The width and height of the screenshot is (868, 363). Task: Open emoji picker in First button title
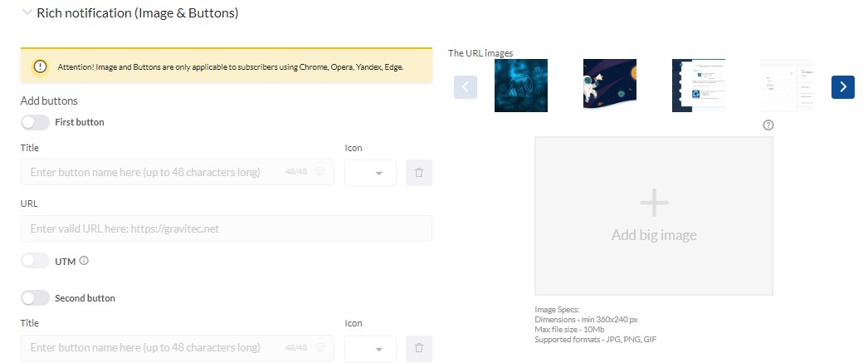point(320,172)
